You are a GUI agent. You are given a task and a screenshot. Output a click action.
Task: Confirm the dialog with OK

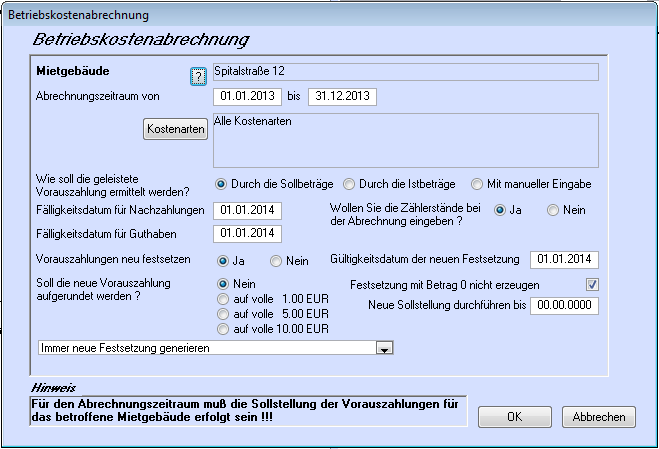click(514, 417)
